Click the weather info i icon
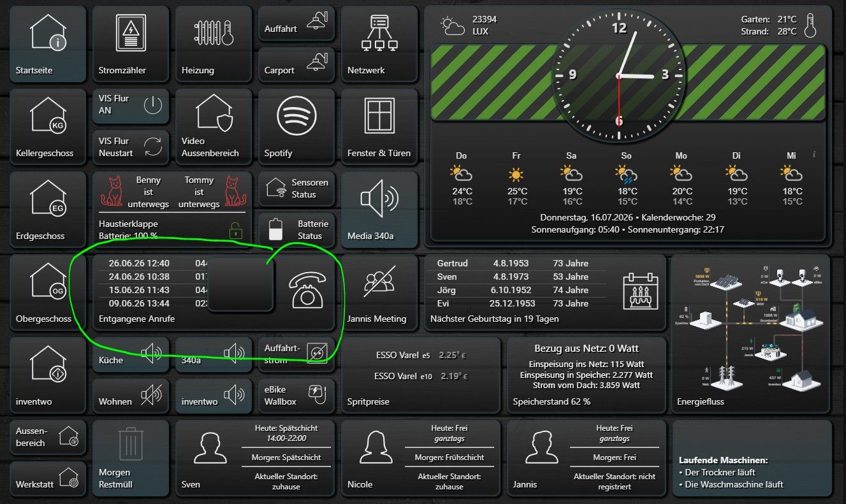The image size is (846, 504). point(814,155)
